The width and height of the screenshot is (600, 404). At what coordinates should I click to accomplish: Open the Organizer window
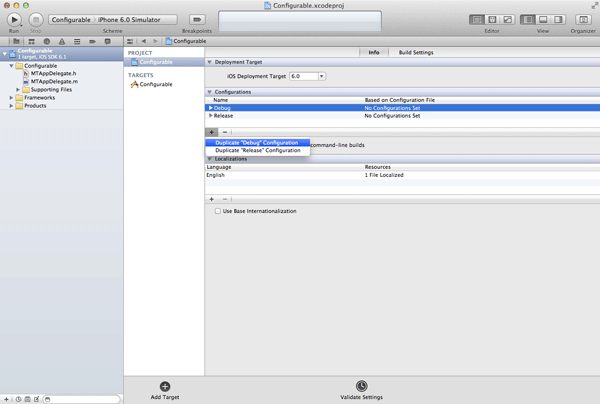tap(583, 20)
